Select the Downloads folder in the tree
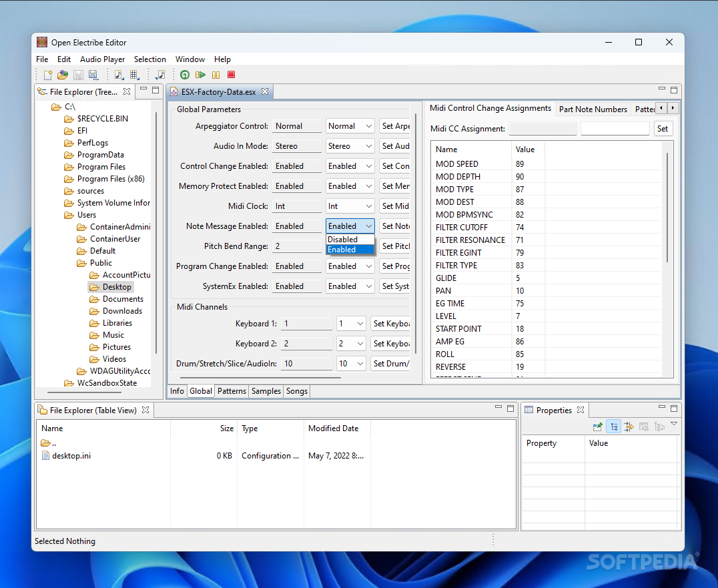The width and height of the screenshot is (718, 588). 122,311
